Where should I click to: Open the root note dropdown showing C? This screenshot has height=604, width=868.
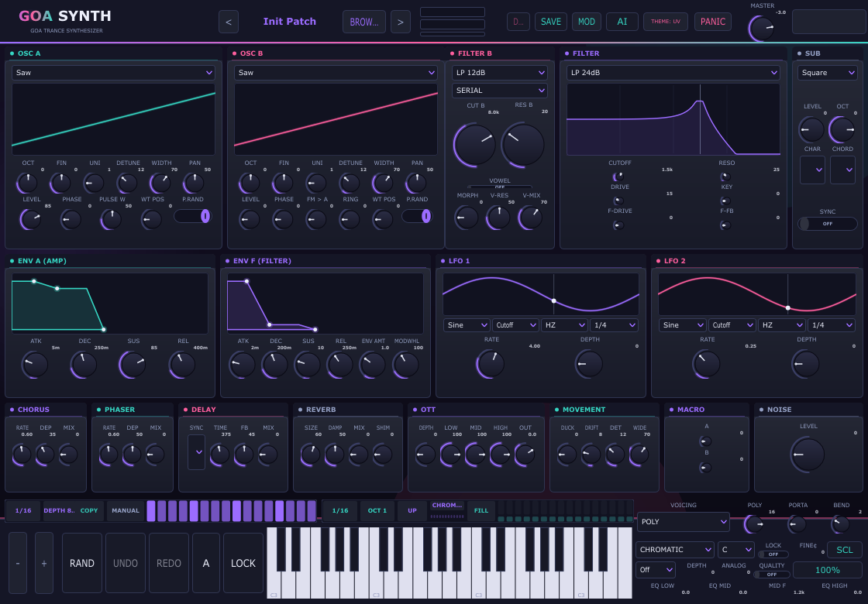coord(735,550)
